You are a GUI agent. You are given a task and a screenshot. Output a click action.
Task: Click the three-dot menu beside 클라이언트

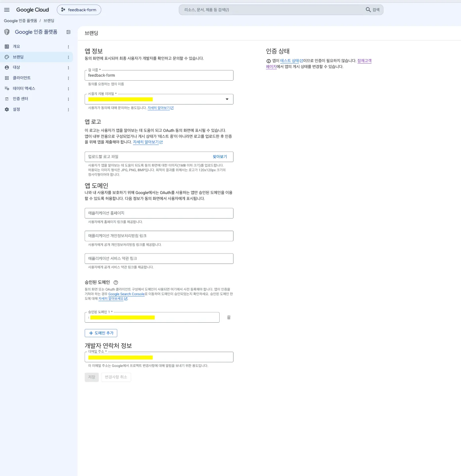[68, 78]
